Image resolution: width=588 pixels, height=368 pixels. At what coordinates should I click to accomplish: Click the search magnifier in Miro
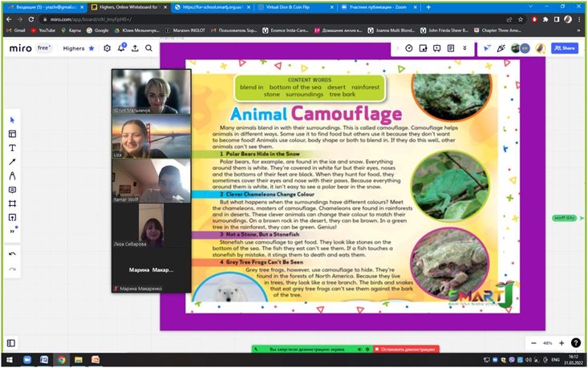pyautogui.click(x=149, y=48)
